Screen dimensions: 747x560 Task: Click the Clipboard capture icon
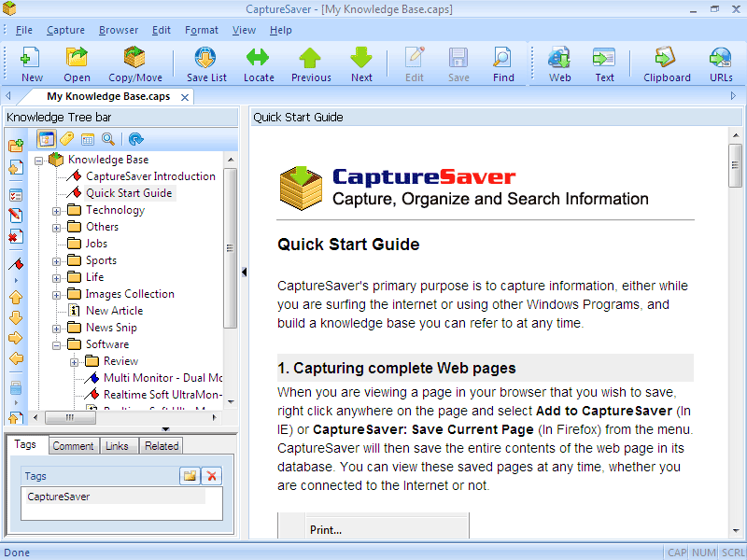(667, 63)
